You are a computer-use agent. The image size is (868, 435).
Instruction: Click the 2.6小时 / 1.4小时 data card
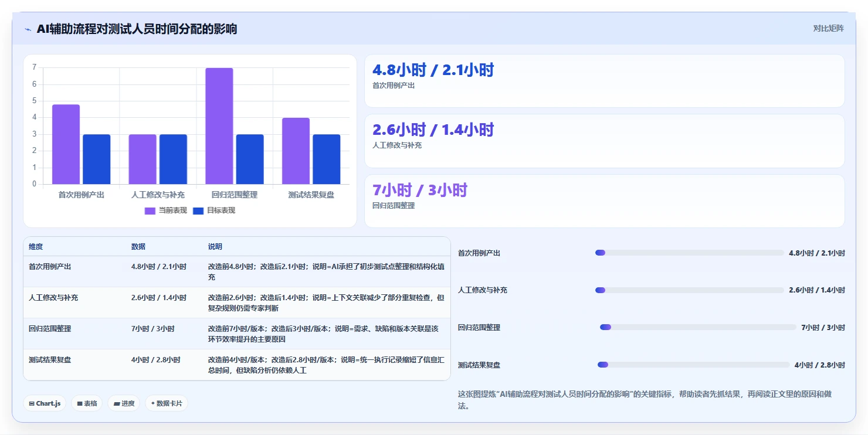pyautogui.click(x=605, y=141)
